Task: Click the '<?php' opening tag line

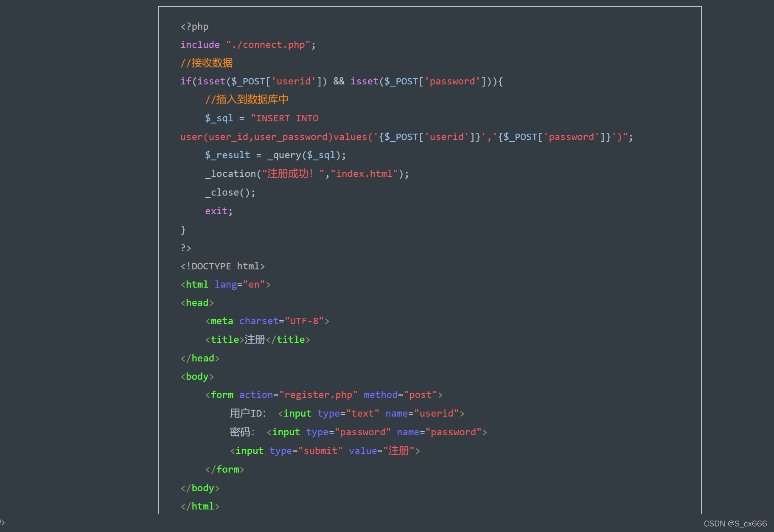Action: tap(194, 26)
